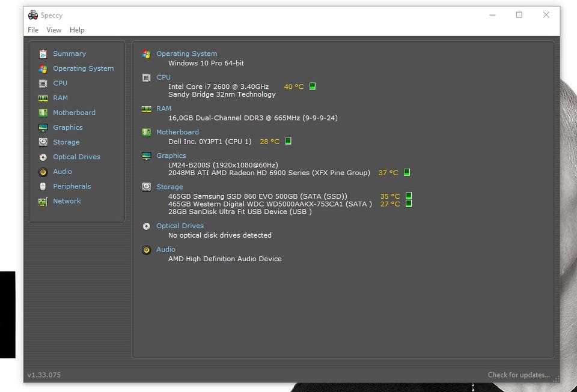Click the Peripherals mouse icon in sidebar

click(43, 187)
